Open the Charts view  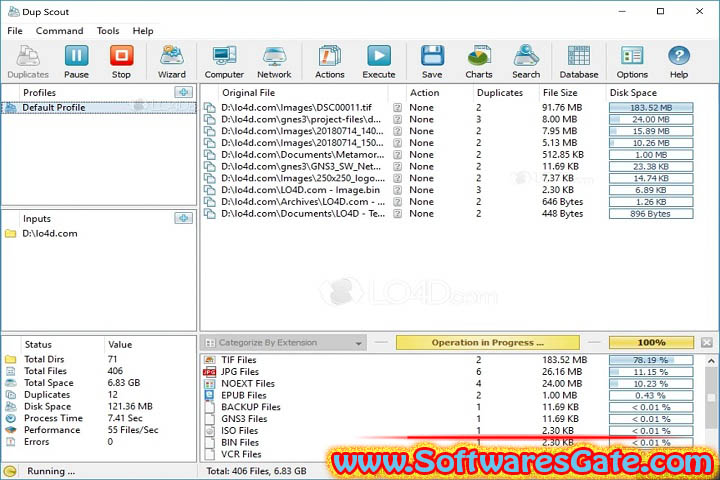[478, 62]
